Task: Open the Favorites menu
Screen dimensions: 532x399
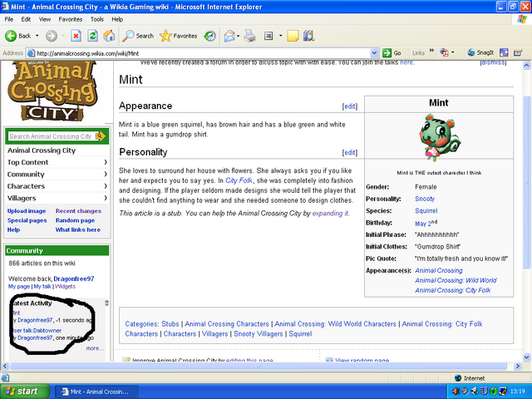Action: tap(70, 19)
